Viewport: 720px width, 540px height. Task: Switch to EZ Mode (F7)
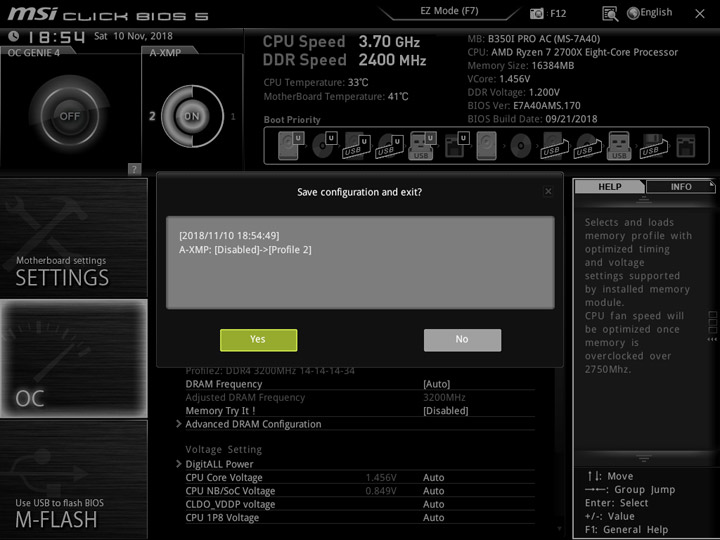point(449,11)
